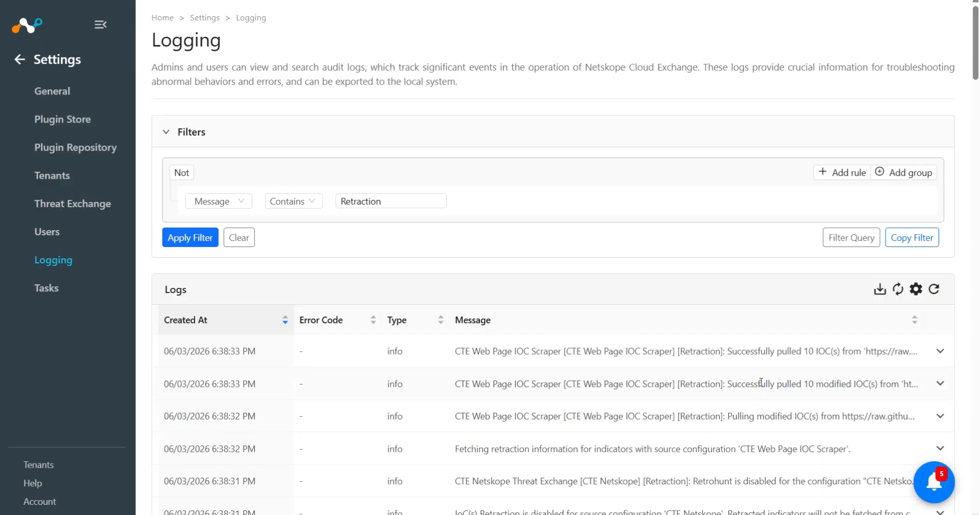The height and width of the screenshot is (515, 980).
Task: Click the Error Code column header
Action: [x=321, y=320]
